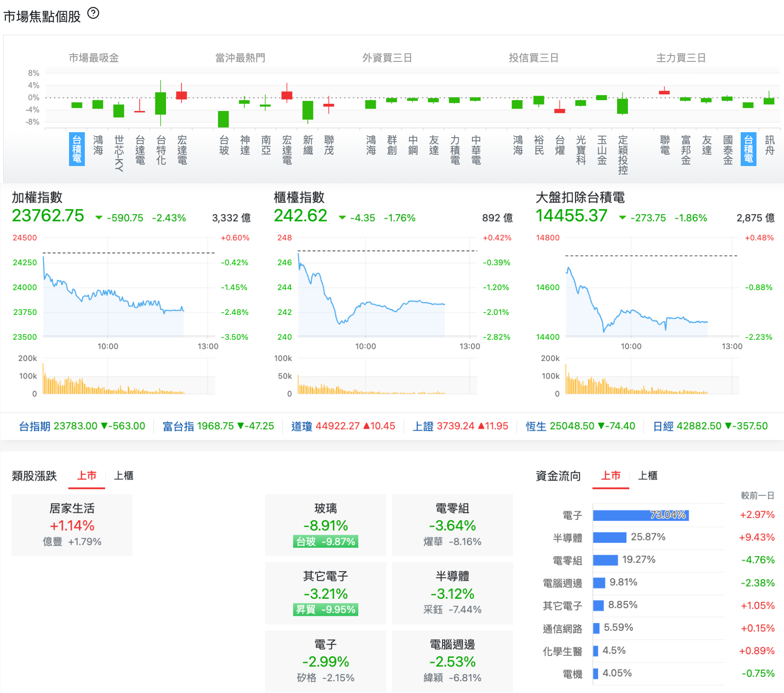Click the help question mark icon

coord(93,13)
